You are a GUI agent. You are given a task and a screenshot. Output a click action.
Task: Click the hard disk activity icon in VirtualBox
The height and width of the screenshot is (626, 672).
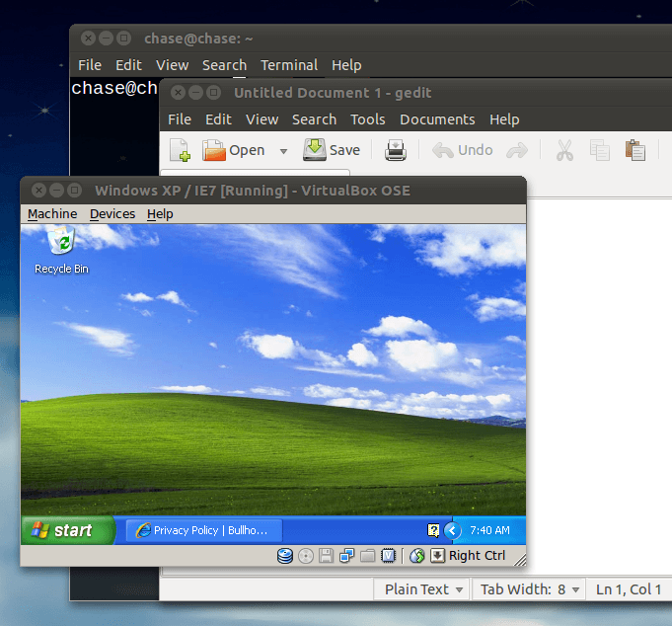click(285, 556)
